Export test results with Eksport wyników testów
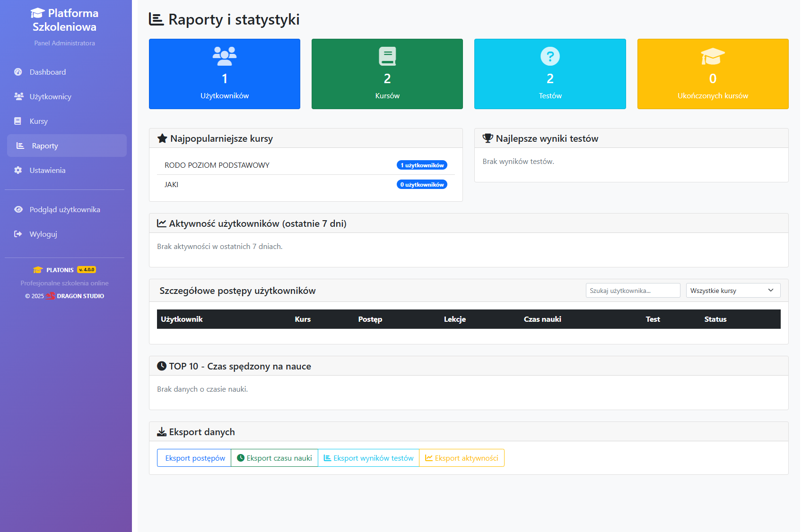This screenshot has width=802, height=532. pos(368,458)
